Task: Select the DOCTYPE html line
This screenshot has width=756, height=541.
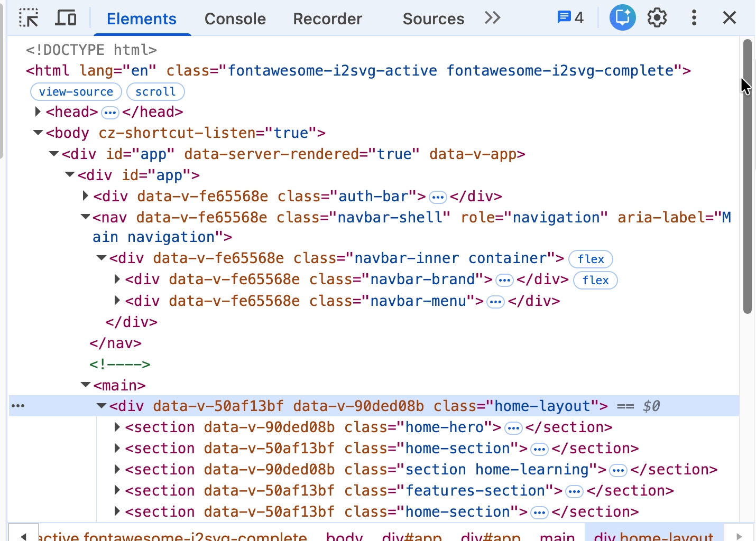Action: pos(91,50)
